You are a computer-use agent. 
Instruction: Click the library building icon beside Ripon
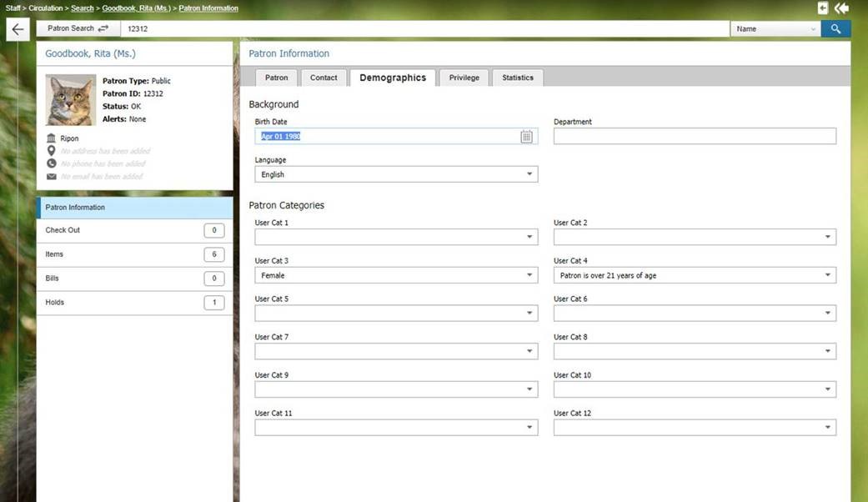pos(52,138)
